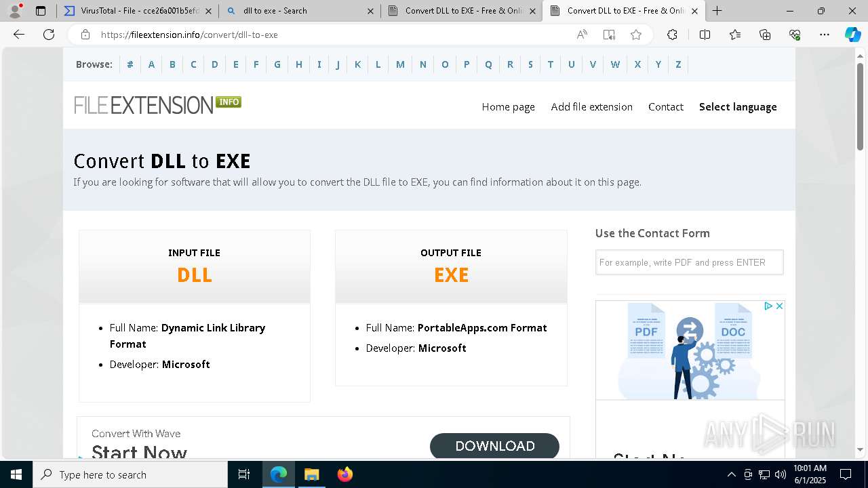This screenshot has height=488, width=868.
Task: Open AdChoices info icon
Action: [x=768, y=306]
